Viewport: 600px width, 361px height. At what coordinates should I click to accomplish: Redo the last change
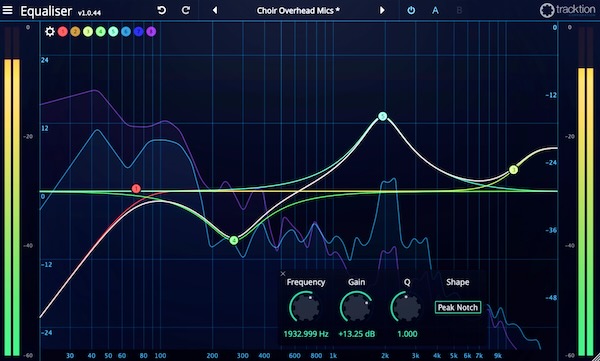(186, 10)
